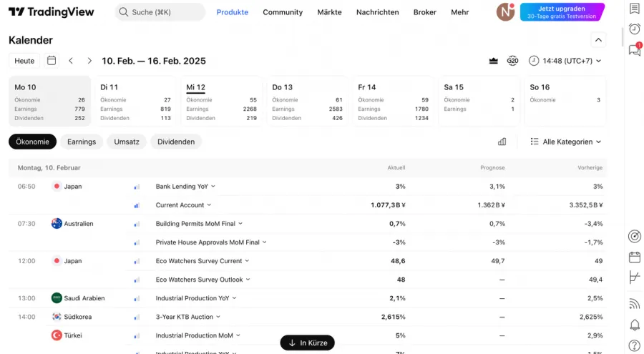Open notifications bell in sidebar
The width and height of the screenshot is (644, 354).
coord(635,325)
